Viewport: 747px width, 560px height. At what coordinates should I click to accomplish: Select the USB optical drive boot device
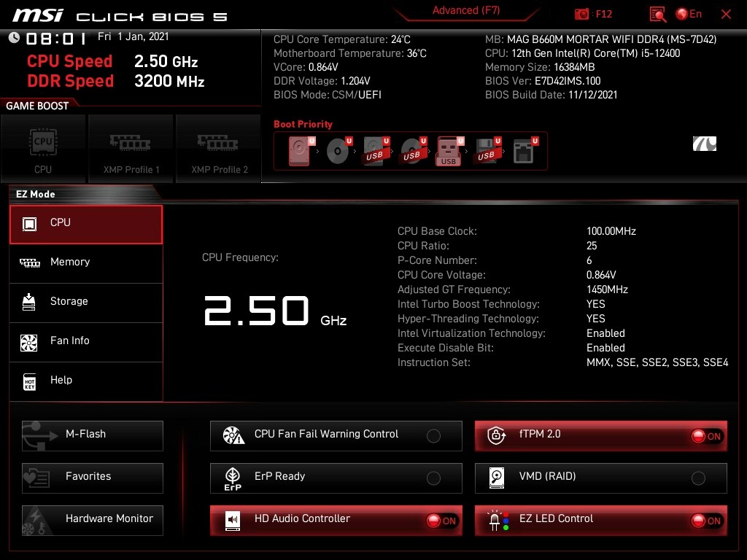pos(413,151)
